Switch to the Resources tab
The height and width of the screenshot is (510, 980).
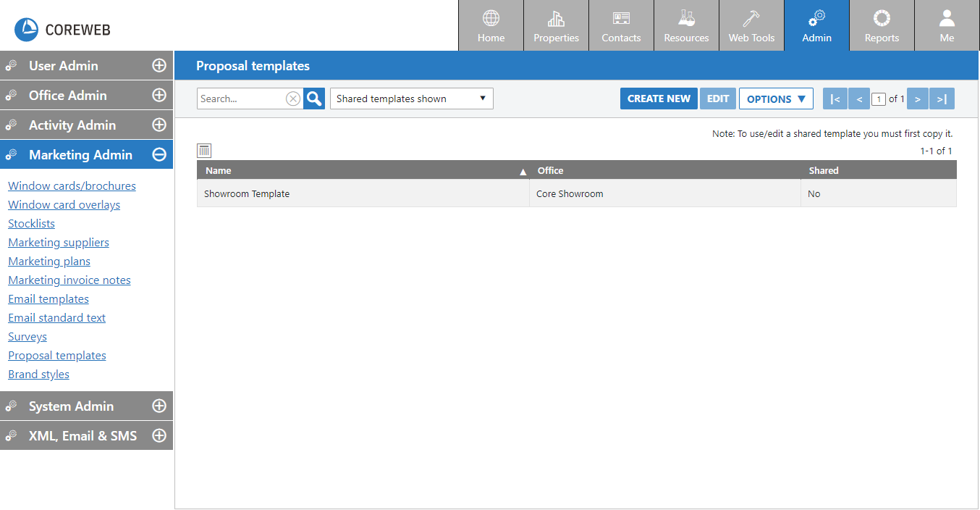(686, 26)
